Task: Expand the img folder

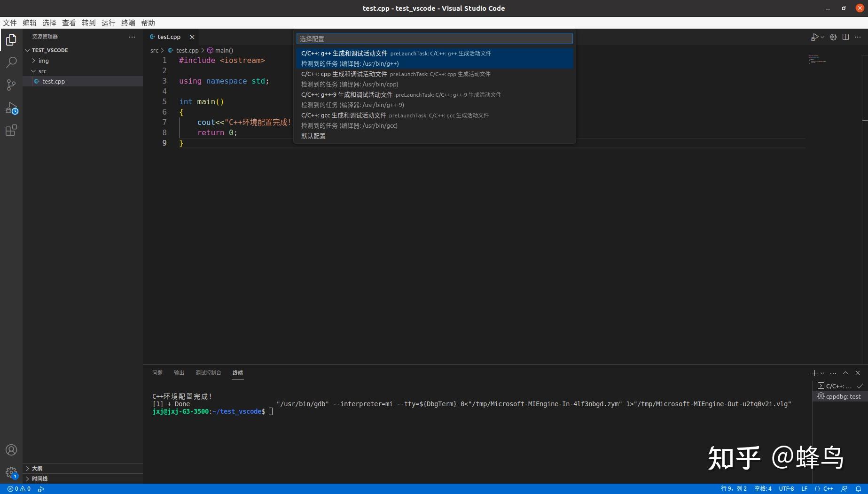Action: point(43,61)
